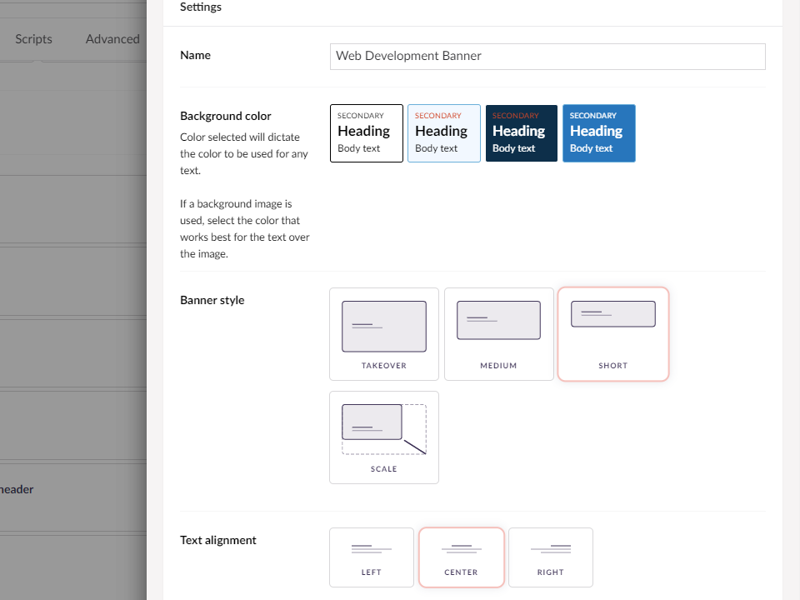Switch to the Scripts tab

coord(32,38)
